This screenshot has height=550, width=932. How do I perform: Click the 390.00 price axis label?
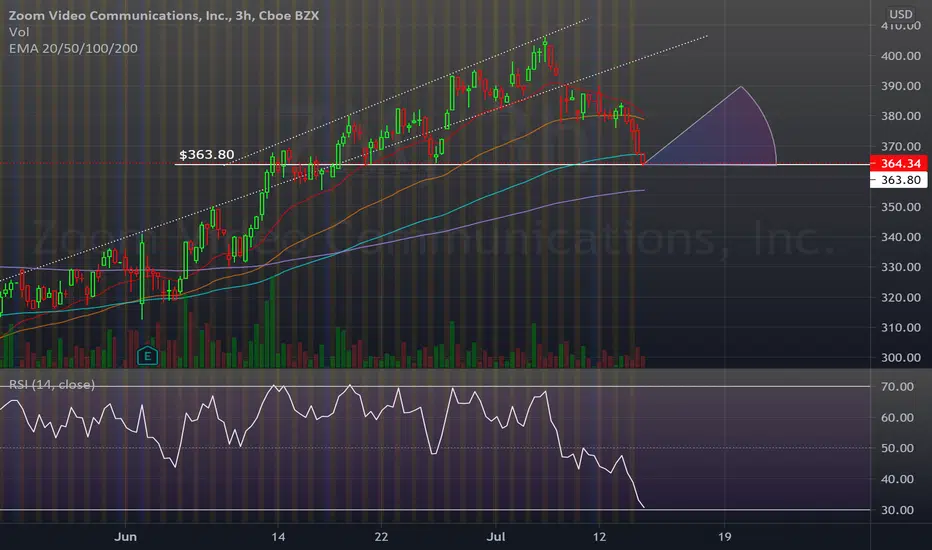pyautogui.click(x=900, y=86)
